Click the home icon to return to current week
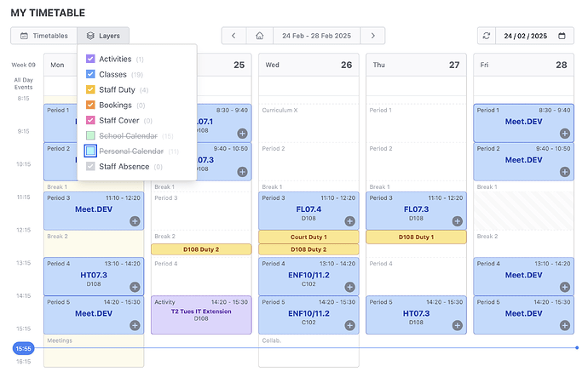This screenshot has height=383, width=588. [260, 36]
